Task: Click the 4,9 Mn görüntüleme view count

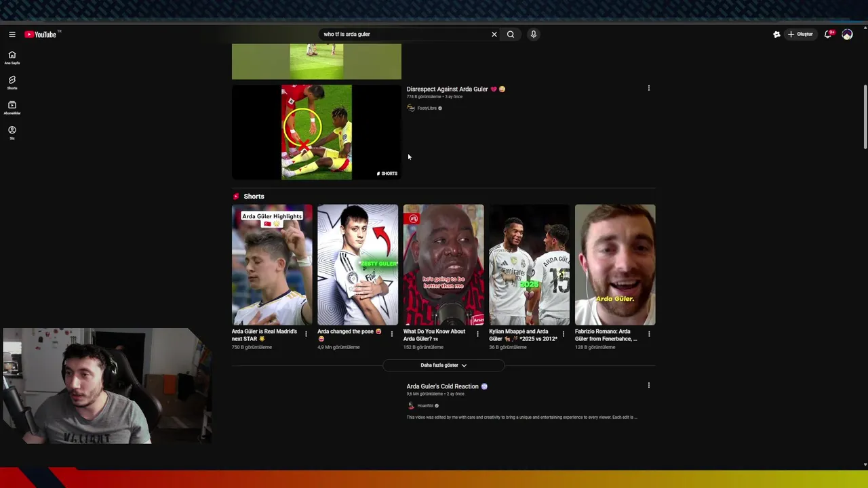Action: click(x=338, y=347)
